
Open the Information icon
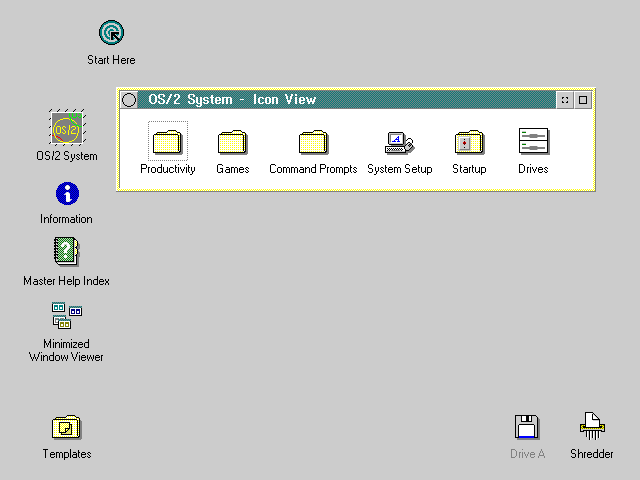(x=67, y=193)
